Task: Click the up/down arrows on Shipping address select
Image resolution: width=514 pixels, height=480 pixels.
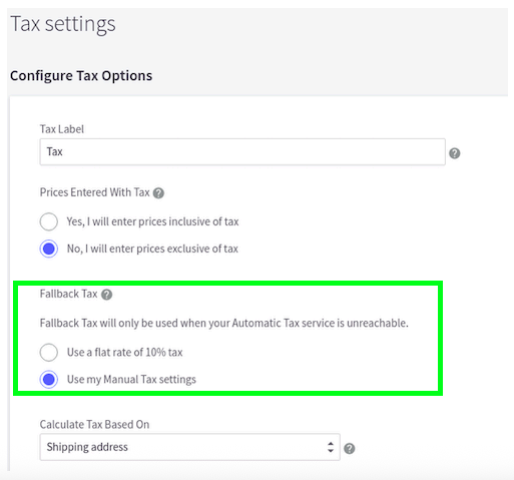Action: coord(330,447)
